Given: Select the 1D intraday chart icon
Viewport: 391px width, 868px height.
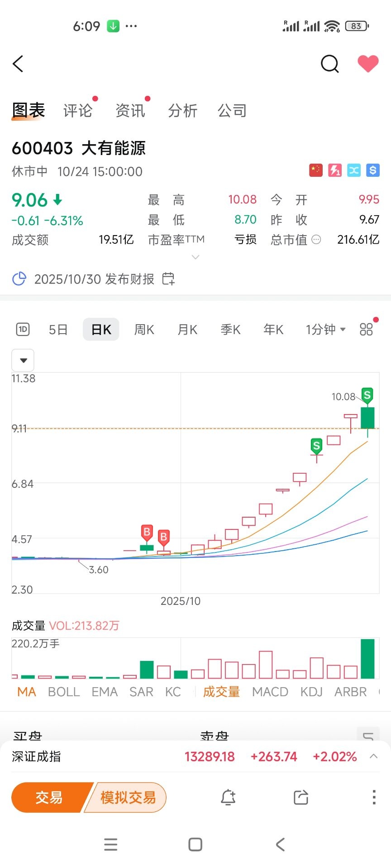Looking at the screenshot, I should pos(23,330).
